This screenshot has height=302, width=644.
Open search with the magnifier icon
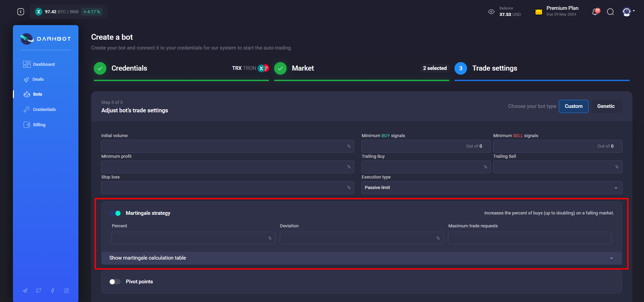[610, 12]
